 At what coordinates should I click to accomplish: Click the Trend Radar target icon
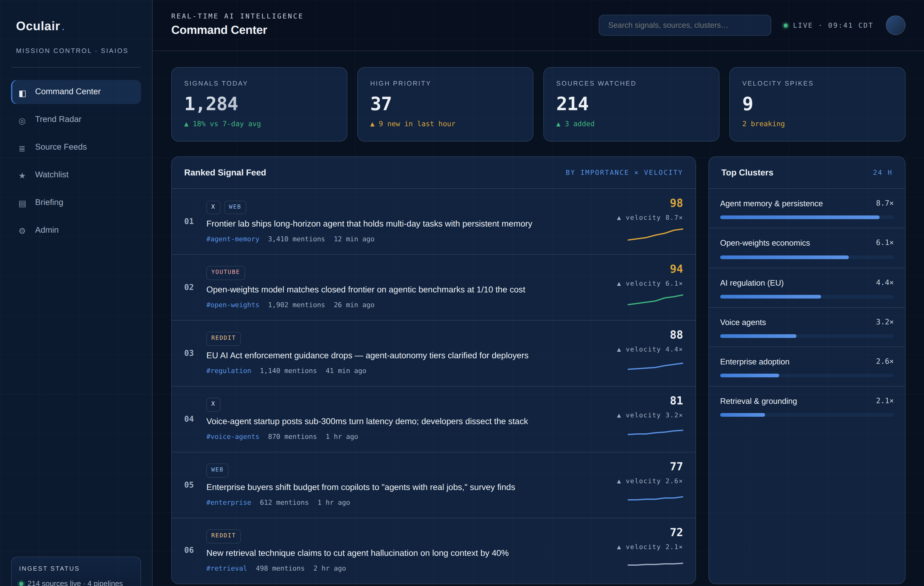tap(22, 121)
